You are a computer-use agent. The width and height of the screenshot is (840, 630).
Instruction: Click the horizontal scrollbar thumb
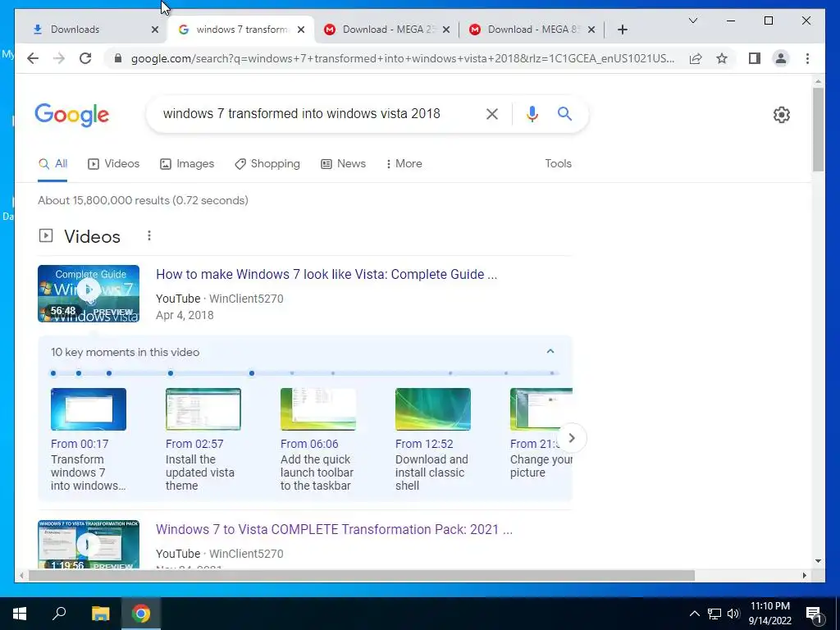(x=362, y=575)
